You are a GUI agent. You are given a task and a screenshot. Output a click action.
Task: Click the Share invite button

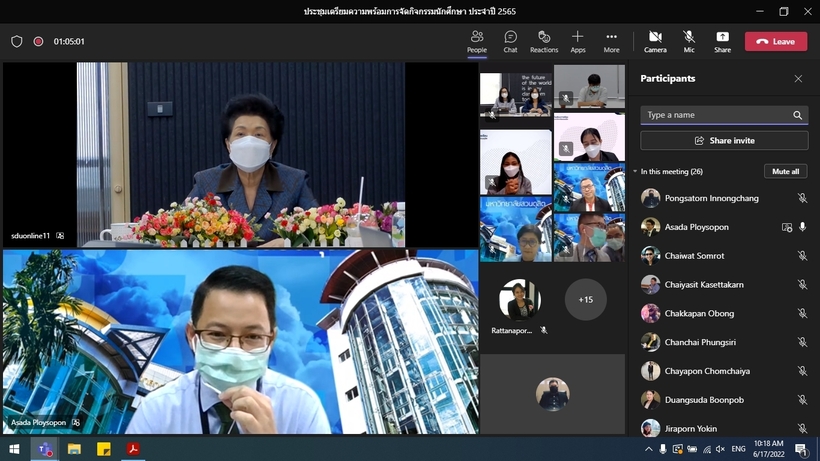coord(724,141)
